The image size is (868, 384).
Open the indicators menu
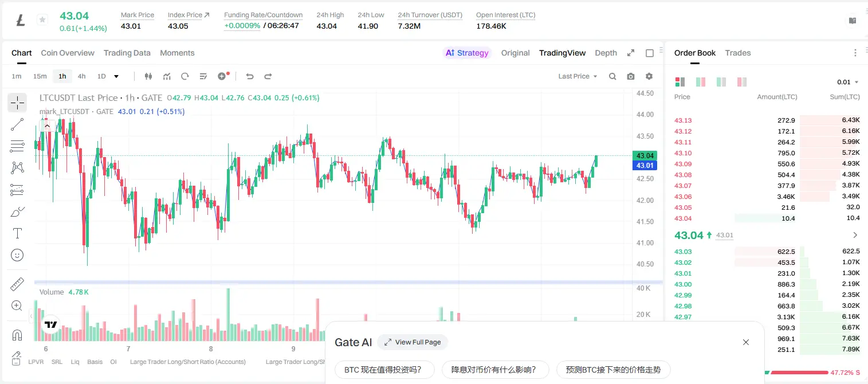tap(167, 76)
